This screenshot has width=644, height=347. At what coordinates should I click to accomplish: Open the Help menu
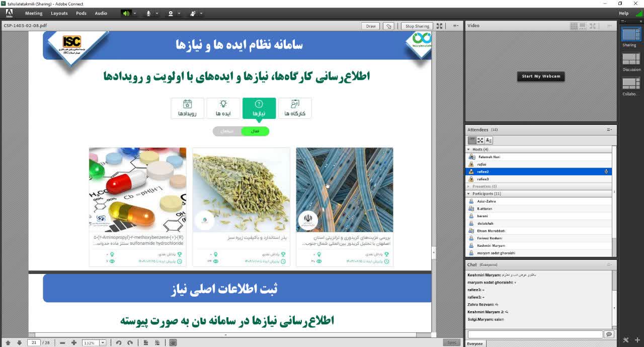[x=623, y=13]
